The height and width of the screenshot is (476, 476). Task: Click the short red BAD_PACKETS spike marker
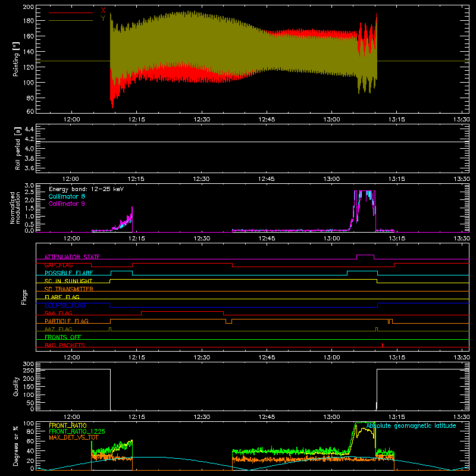(x=383, y=345)
